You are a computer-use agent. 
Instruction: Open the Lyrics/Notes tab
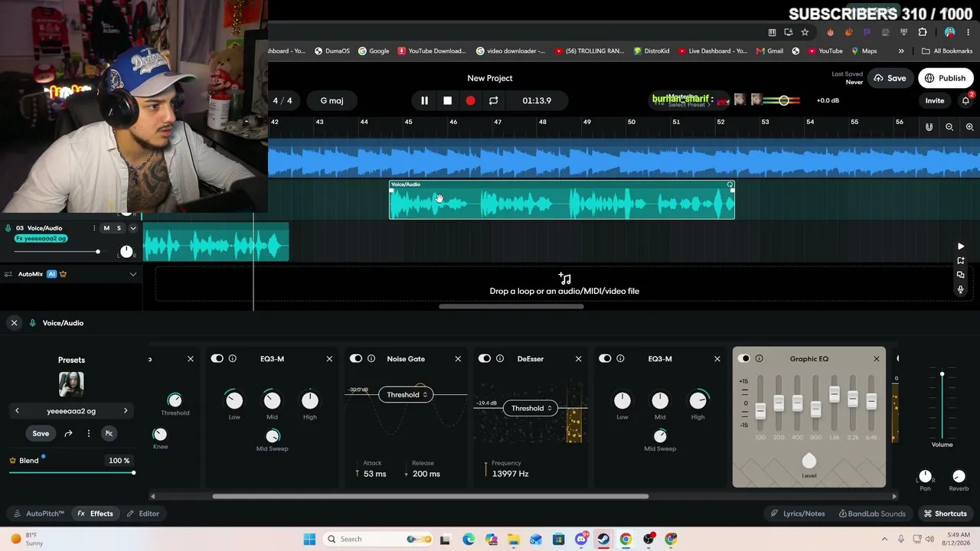797,514
